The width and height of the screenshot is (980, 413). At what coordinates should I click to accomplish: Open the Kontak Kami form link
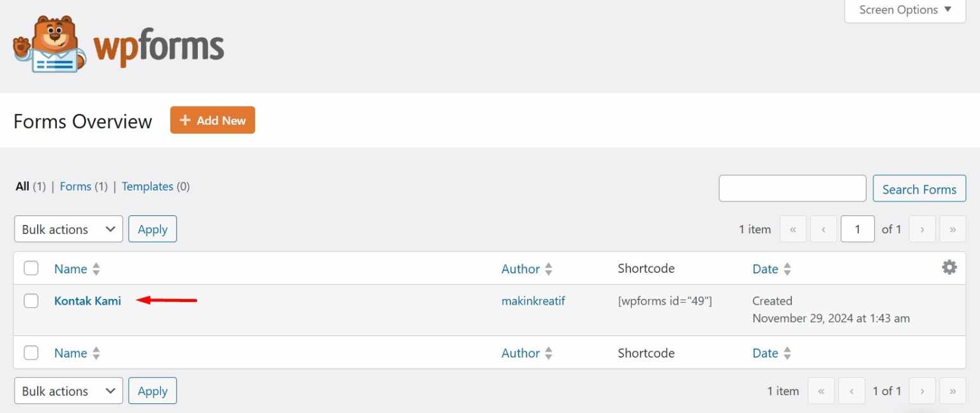87,301
